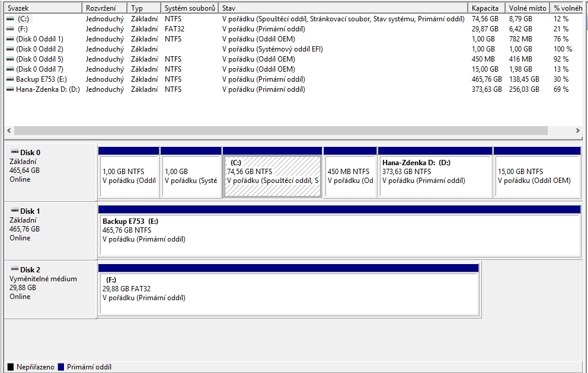Click the FAT32 file system cell
Viewport: 588px width, 373px height.
174,29
